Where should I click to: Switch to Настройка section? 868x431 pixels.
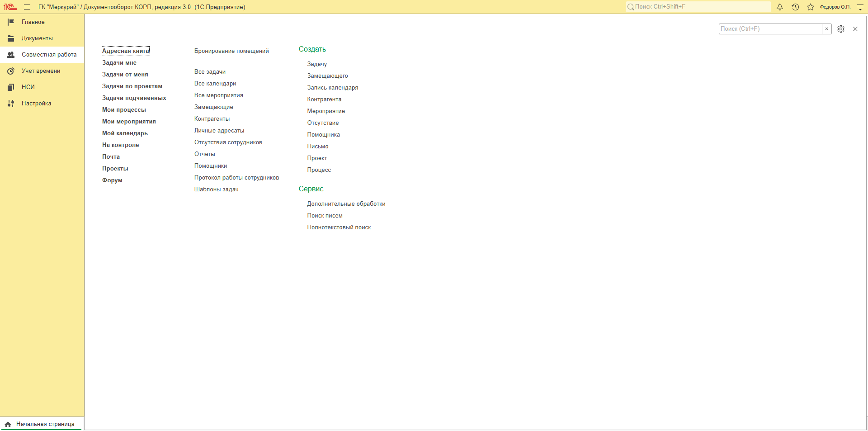[x=42, y=103]
